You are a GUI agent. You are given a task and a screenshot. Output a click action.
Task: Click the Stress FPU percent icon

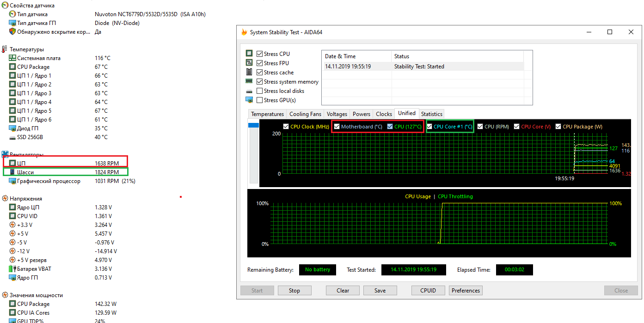click(249, 63)
